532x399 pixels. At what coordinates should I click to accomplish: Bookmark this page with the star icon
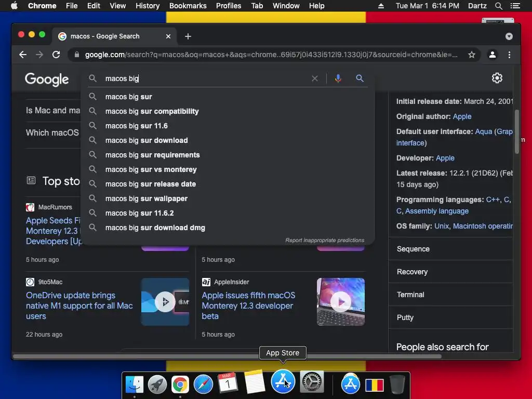472,55
